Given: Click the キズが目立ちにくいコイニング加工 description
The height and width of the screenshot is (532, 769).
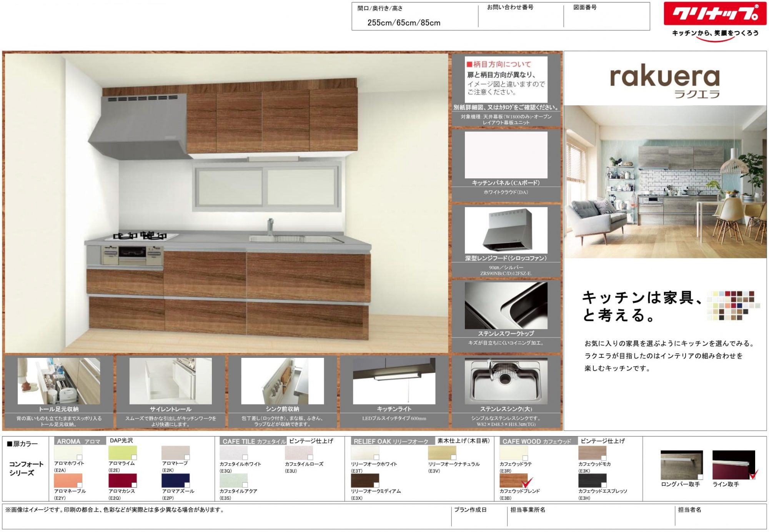Looking at the screenshot, I should (506, 343).
